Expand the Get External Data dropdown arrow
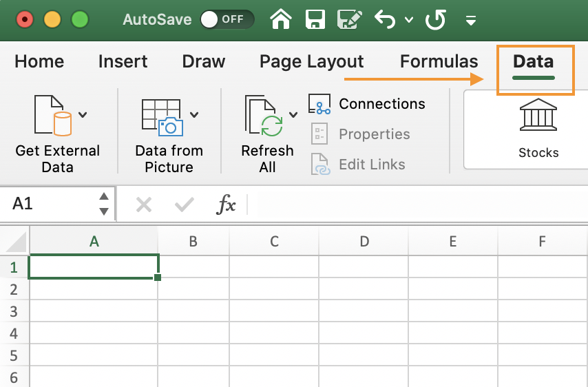The width and height of the screenshot is (588, 387). click(x=83, y=114)
